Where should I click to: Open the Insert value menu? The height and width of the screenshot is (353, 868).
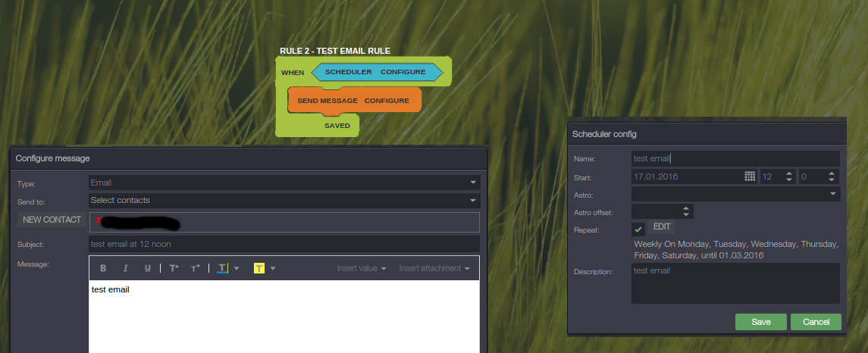coord(362,268)
